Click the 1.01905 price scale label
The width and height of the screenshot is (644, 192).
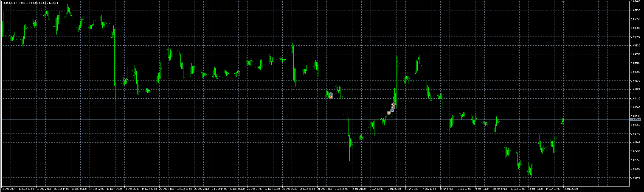pyautogui.click(x=635, y=177)
